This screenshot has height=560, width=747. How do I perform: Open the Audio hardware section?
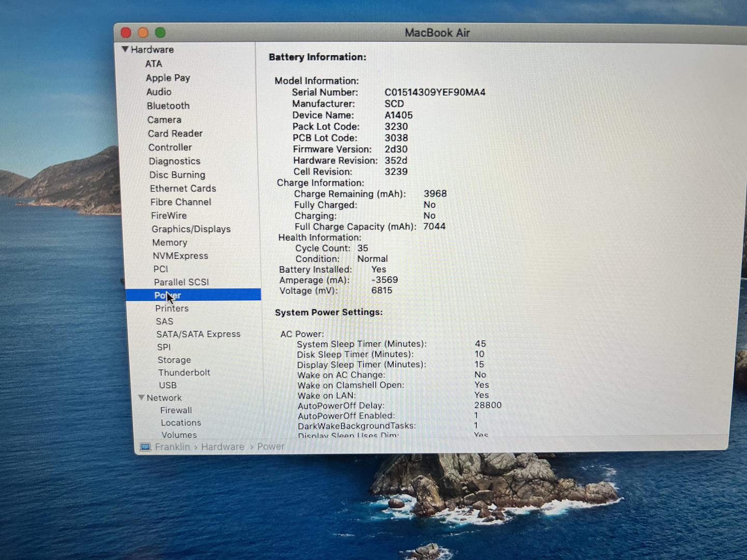159,92
